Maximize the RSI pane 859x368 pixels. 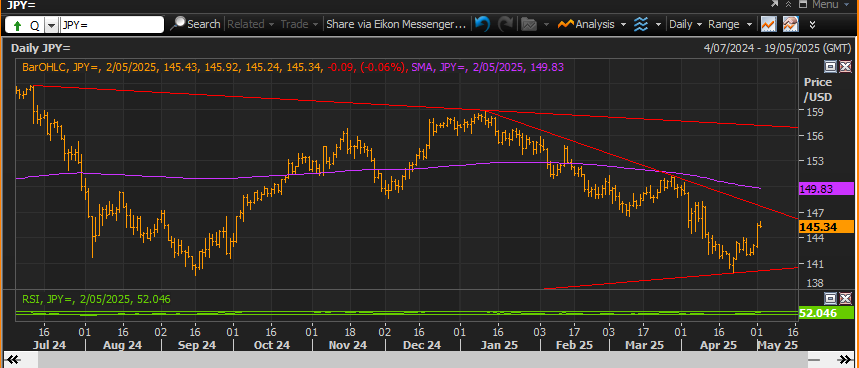831,298
